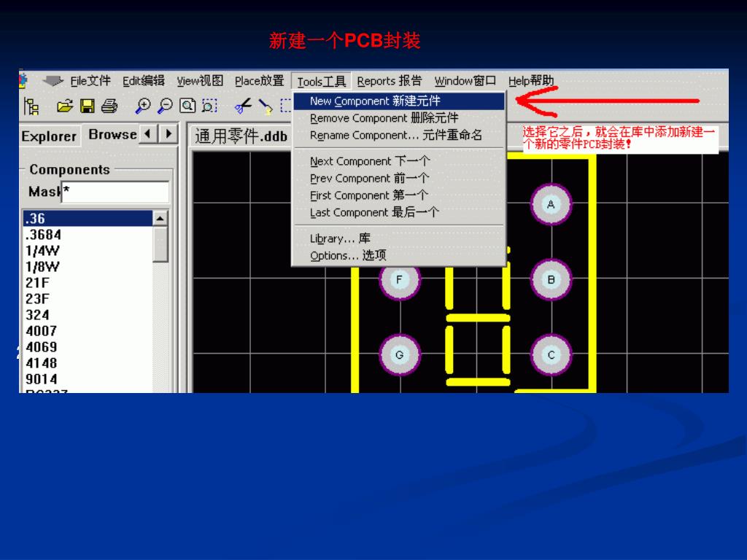Click the Mask filter input field
This screenshot has width=747, height=560.
click(115, 192)
